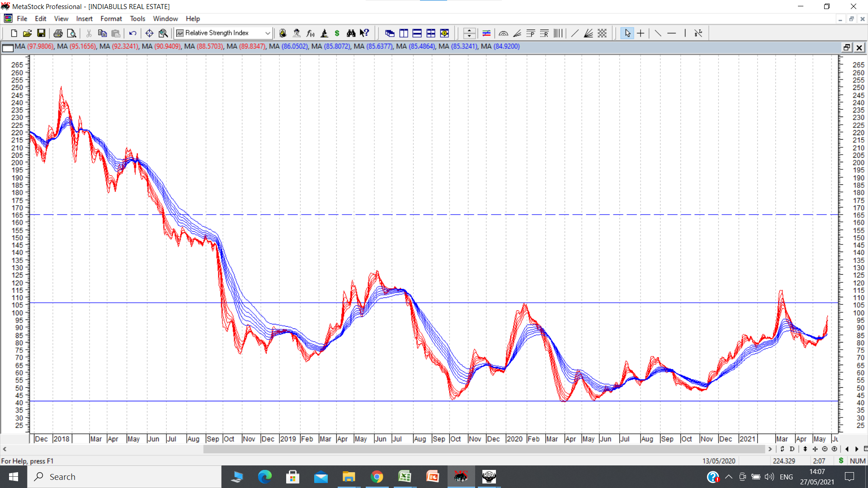Select the Fibonacci arcs drawing tool

(x=504, y=33)
